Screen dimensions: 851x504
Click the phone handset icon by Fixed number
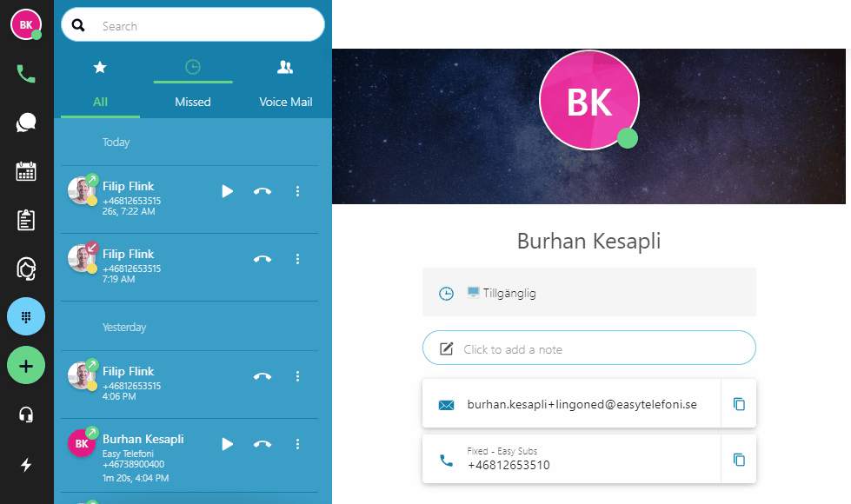[x=446, y=460]
